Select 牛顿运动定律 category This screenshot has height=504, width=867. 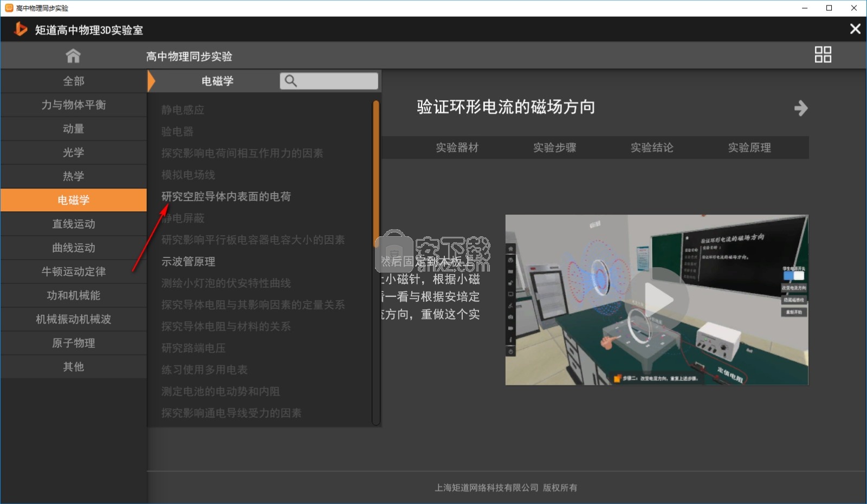coord(74,272)
